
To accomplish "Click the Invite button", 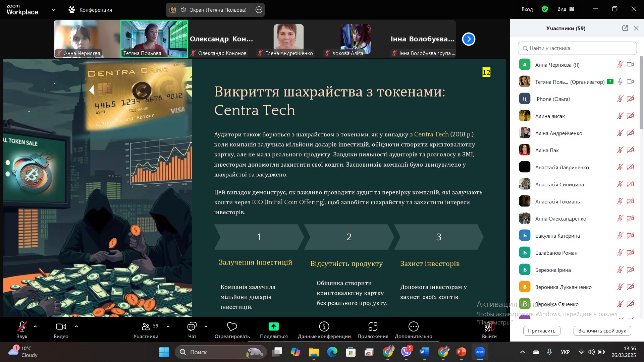I will pos(541,330).
